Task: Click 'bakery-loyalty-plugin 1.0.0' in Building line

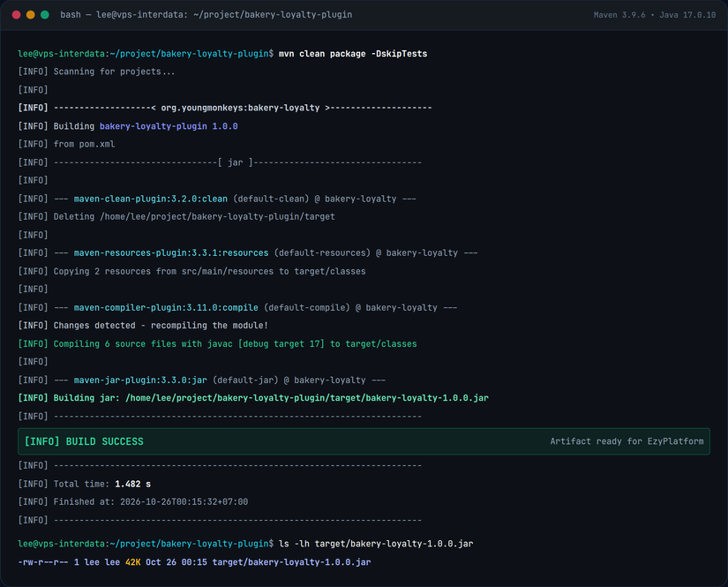Action: pos(169,126)
